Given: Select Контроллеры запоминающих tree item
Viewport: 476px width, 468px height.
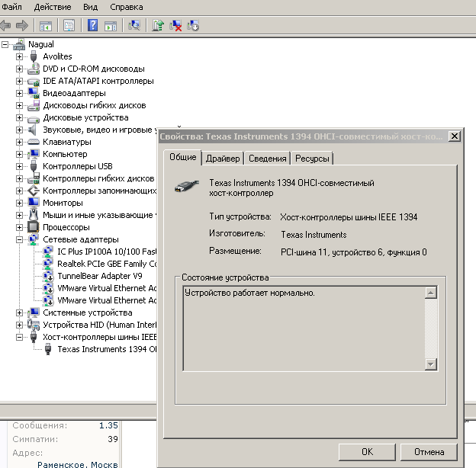Looking at the screenshot, I should 99,191.
